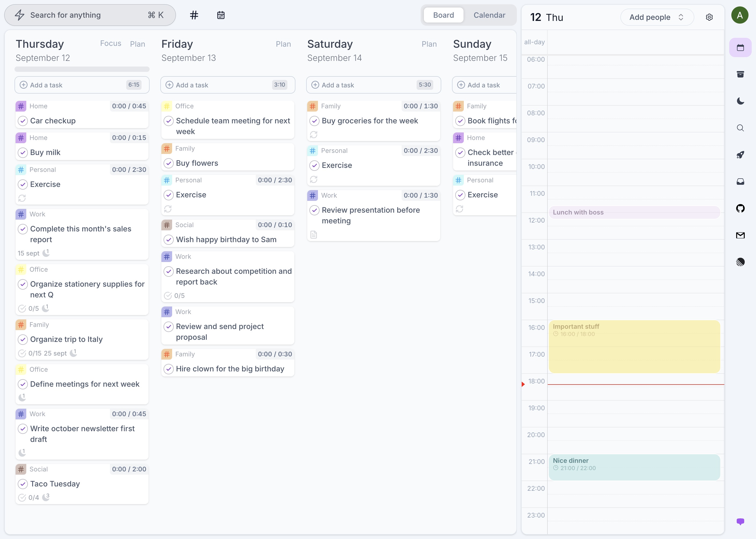The width and height of the screenshot is (756, 539).
Task: Expand subtasks 0/5 on Organize stationery supplies
Action: tap(28, 308)
